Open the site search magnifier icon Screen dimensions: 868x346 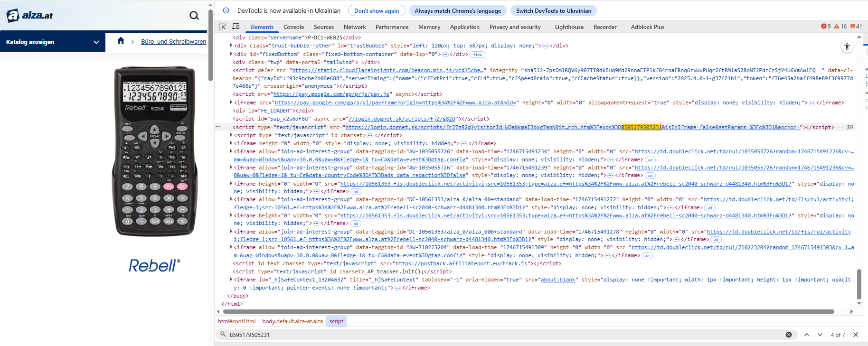pyautogui.click(x=194, y=16)
